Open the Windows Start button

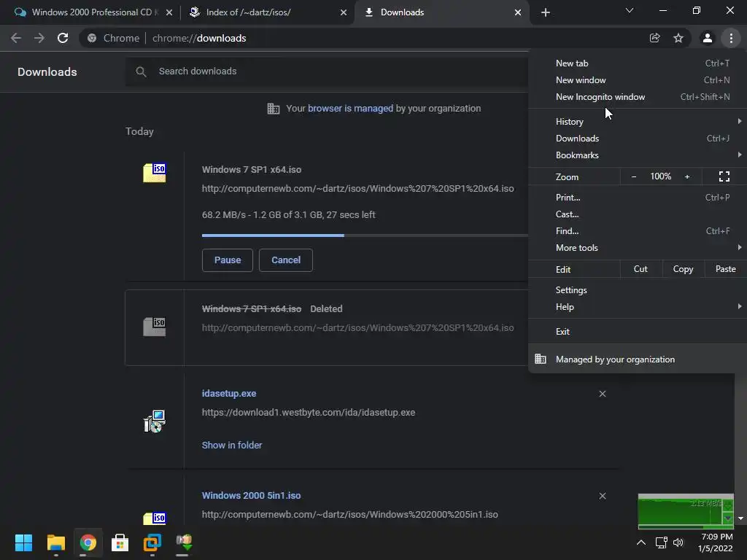pyautogui.click(x=23, y=542)
